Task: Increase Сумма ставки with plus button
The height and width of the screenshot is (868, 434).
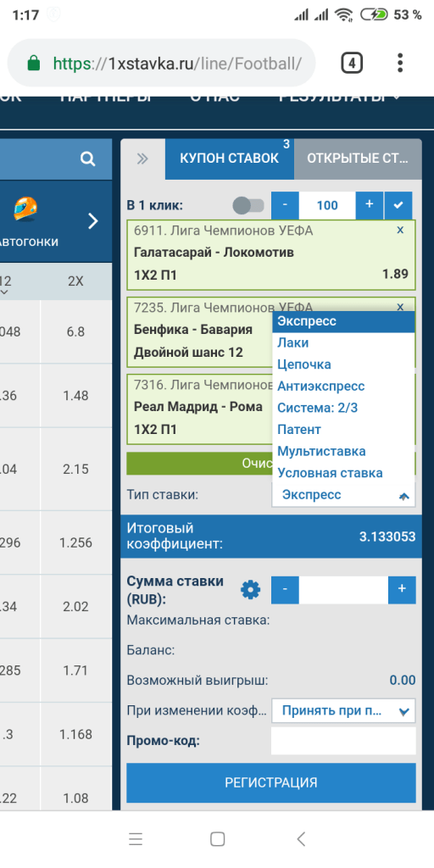Action: [x=402, y=590]
